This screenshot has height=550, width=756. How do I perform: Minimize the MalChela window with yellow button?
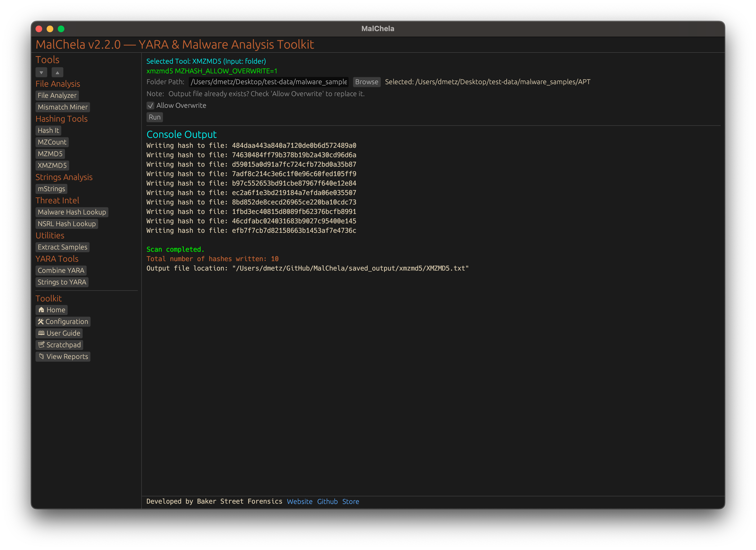tap(50, 29)
